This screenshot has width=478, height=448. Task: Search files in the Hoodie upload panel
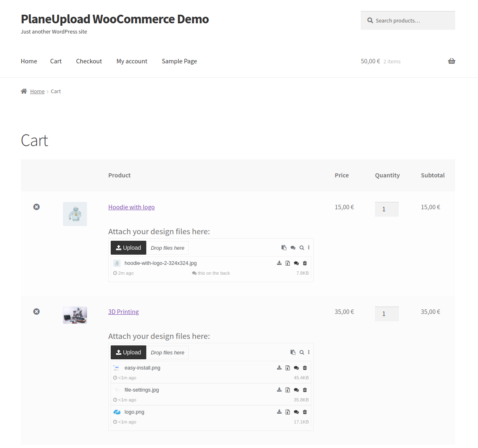(302, 248)
